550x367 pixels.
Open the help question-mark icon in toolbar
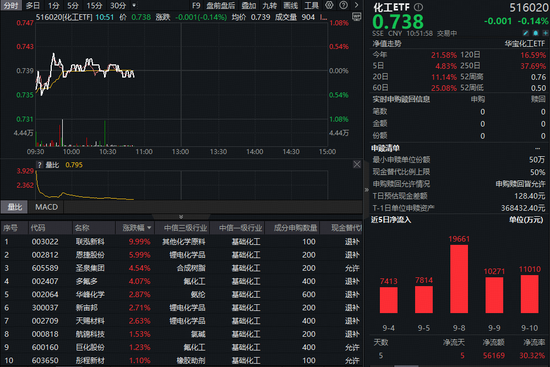[x=343, y=5]
